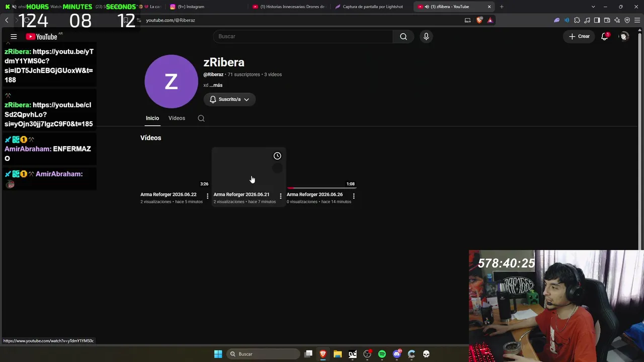Screen dimensions: 644x362
Task: Open video title Arma Reforger 2026.06.22
Action: [x=169, y=195]
